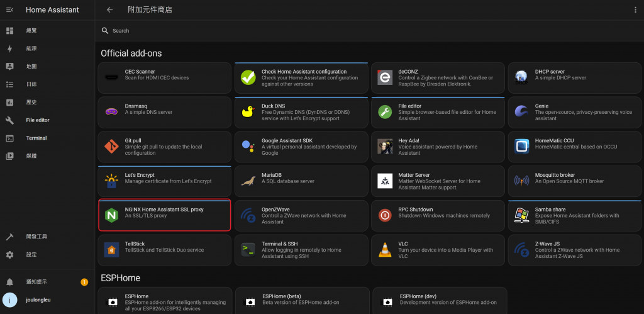Click the 設定 gear icon
644x314 pixels.
[x=10, y=255]
